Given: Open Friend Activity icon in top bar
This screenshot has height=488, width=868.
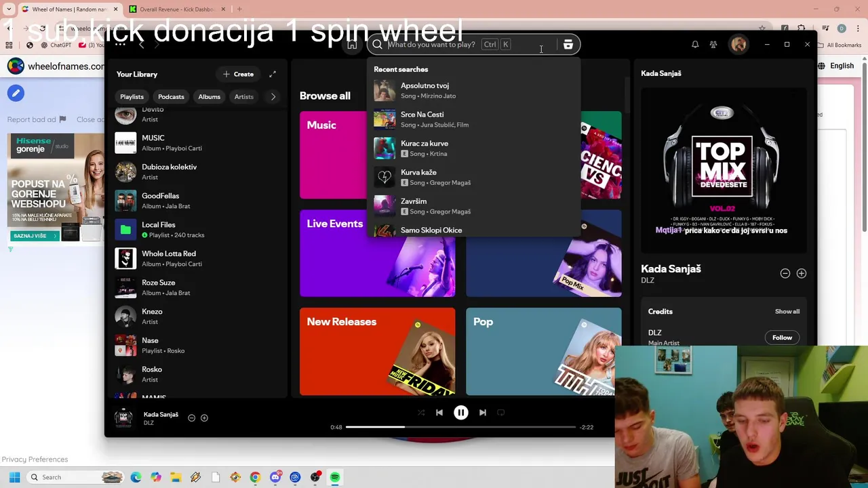Looking at the screenshot, I should 713,45.
